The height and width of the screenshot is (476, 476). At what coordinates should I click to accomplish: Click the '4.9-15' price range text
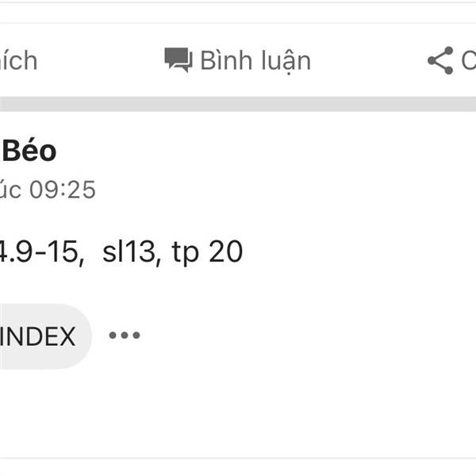click(41, 251)
